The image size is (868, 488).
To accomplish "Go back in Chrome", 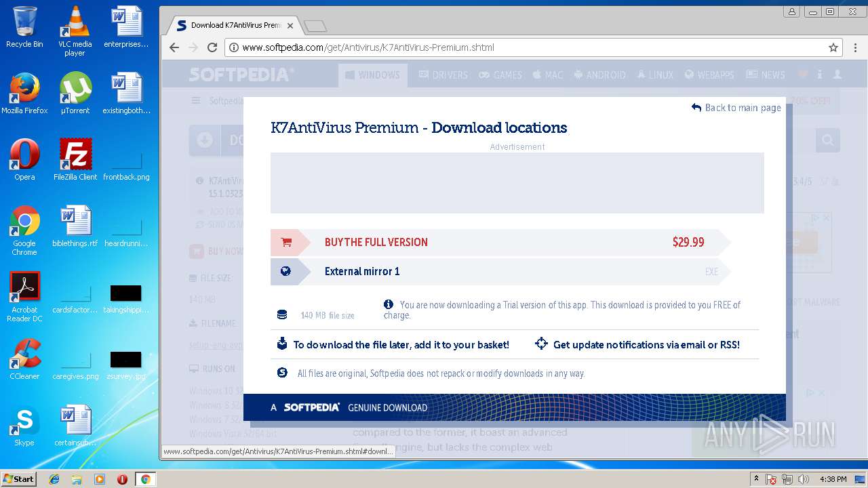I will point(174,47).
